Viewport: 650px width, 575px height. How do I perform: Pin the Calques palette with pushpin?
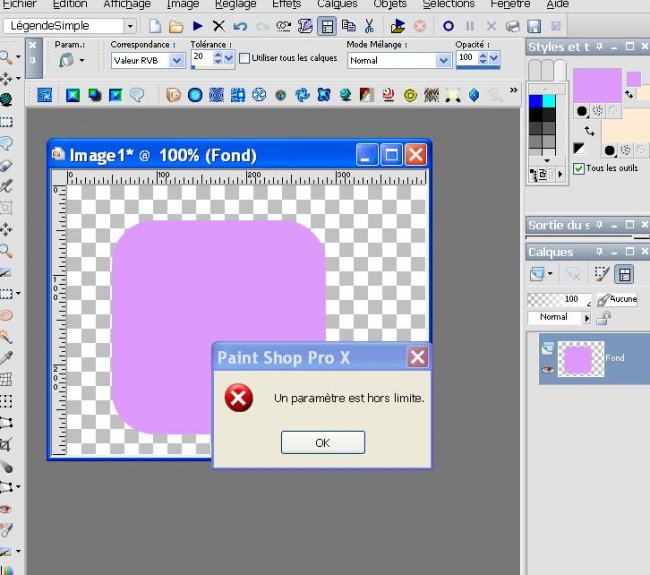(x=599, y=251)
